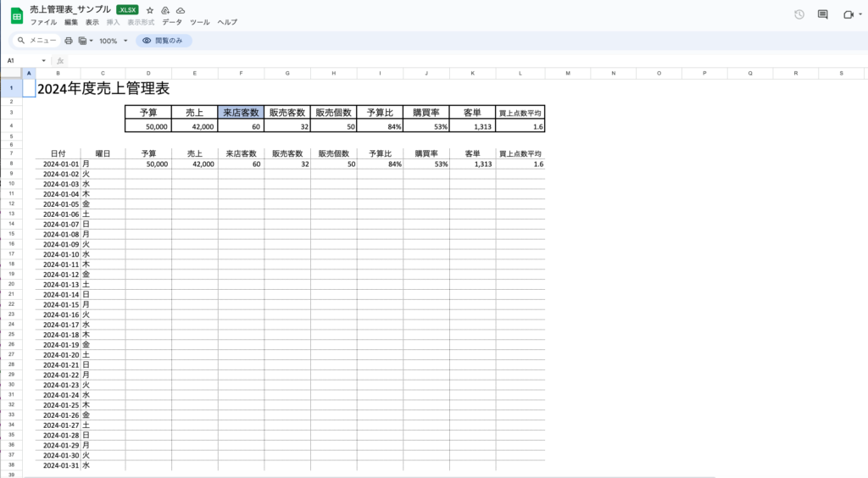
Task: Open the ファイル menu
Action: pos(43,22)
